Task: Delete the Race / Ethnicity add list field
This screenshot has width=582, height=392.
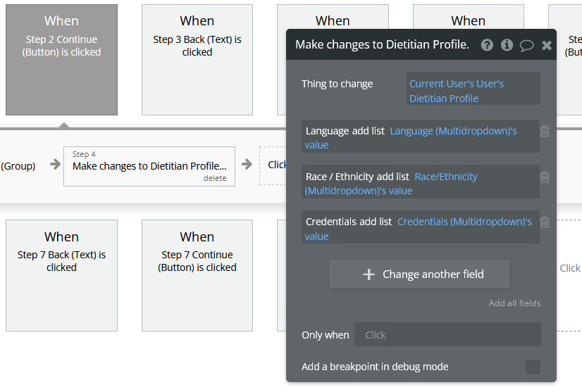Action: click(x=545, y=177)
